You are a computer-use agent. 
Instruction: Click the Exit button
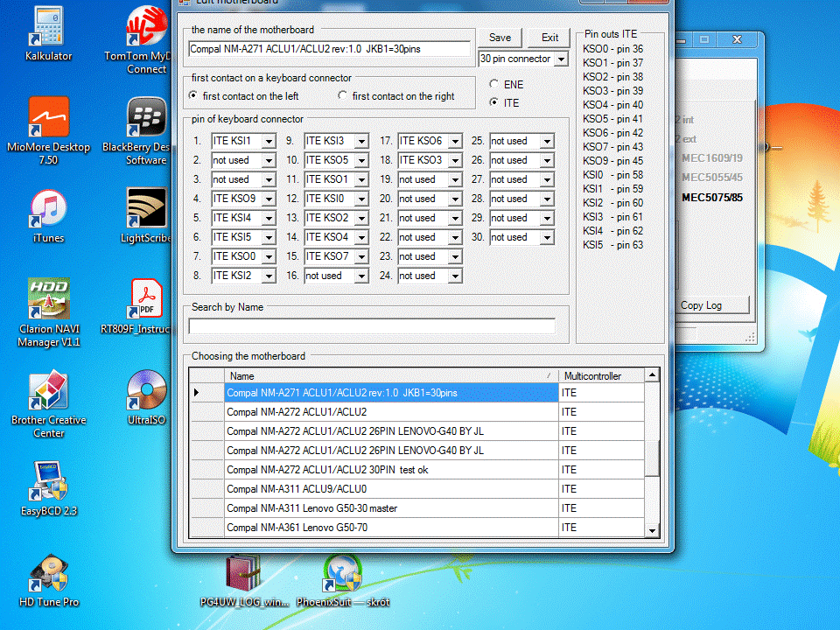pyautogui.click(x=549, y=38)
